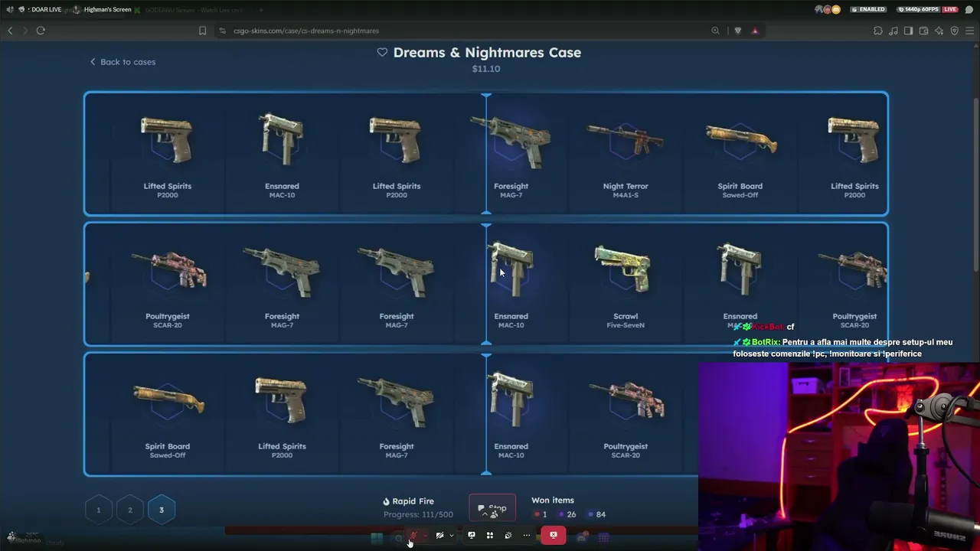
Task: Go back to cases list
Action: pos(122,62)
